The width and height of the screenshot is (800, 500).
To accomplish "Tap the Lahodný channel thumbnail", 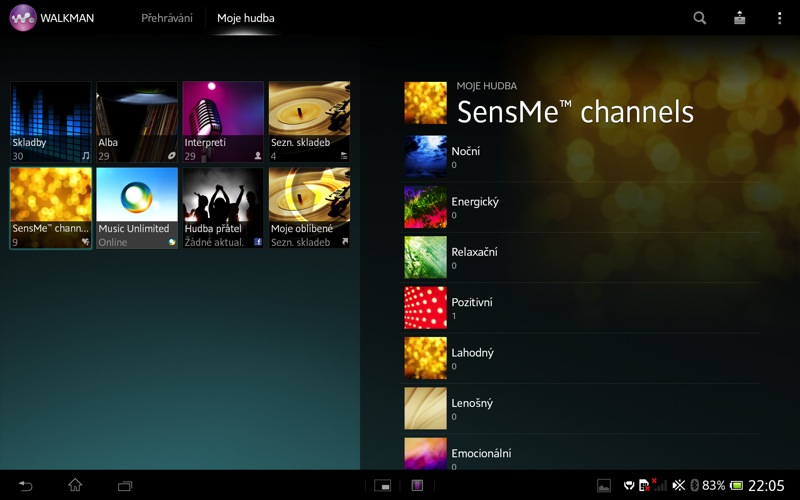I will tap(426, 358).
